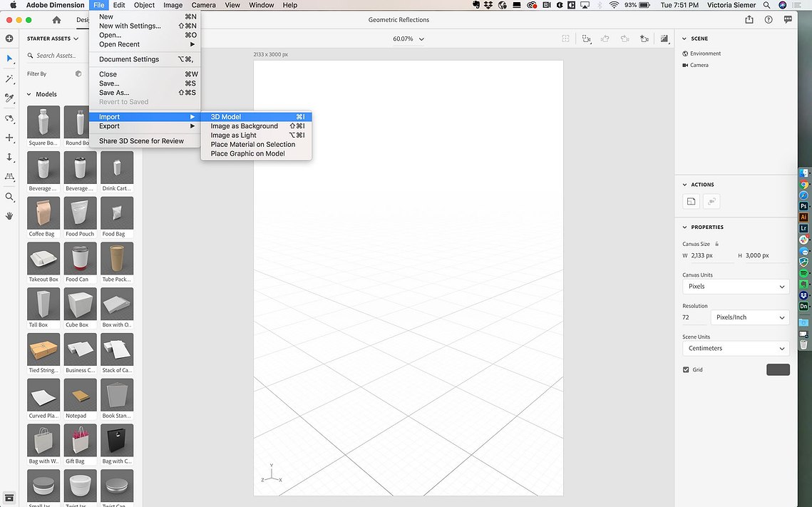Open the Feedback chat bubble icon

[788, 20]
